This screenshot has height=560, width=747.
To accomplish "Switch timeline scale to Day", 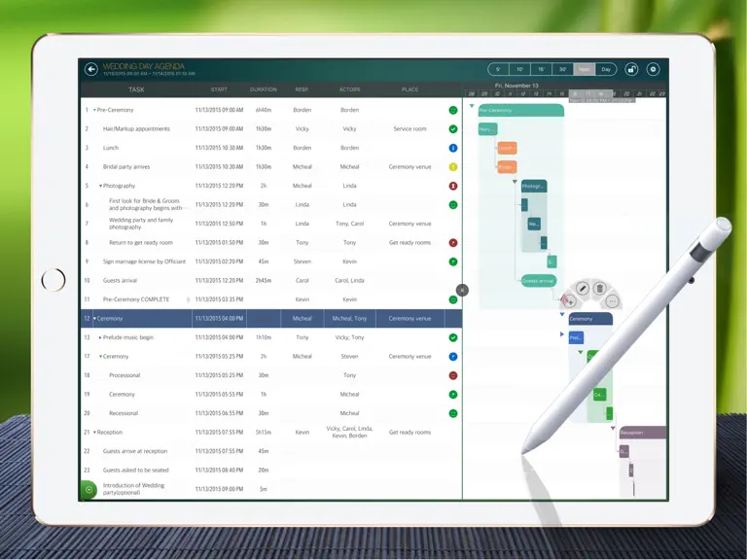I will pos(606,70).
